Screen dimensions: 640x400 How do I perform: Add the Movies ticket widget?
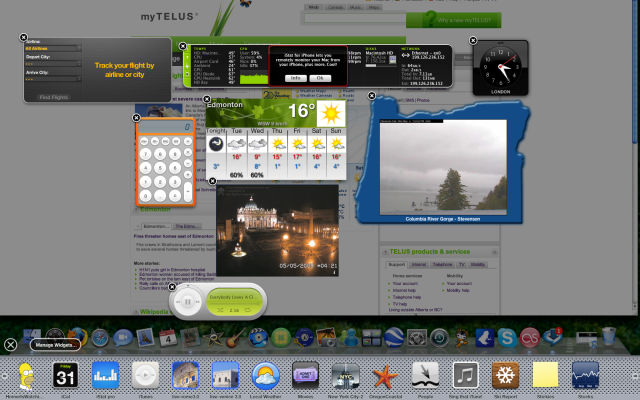[305, 375]
